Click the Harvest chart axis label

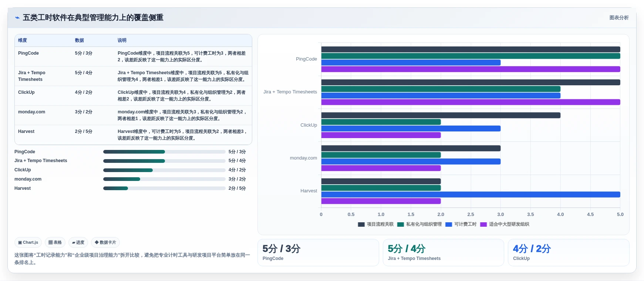[x=308, y=191]
